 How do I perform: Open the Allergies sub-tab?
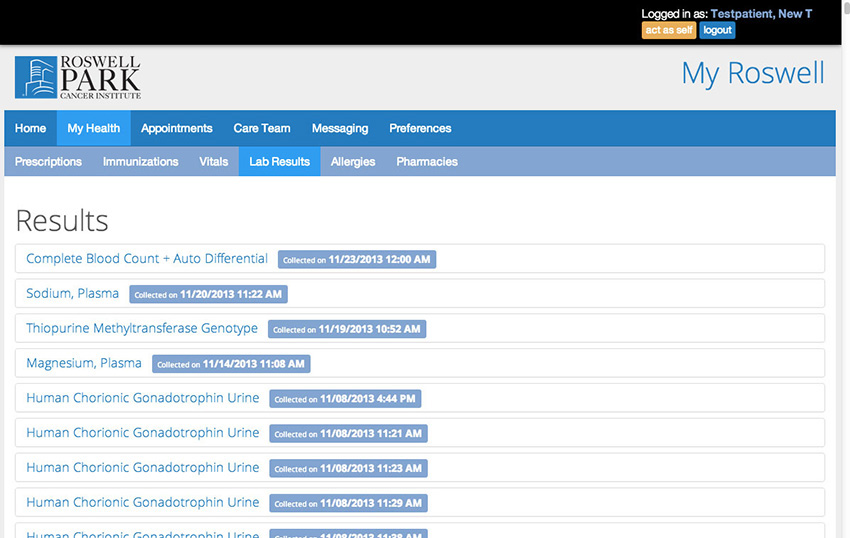pyautogui.click(x=353, y=162)
